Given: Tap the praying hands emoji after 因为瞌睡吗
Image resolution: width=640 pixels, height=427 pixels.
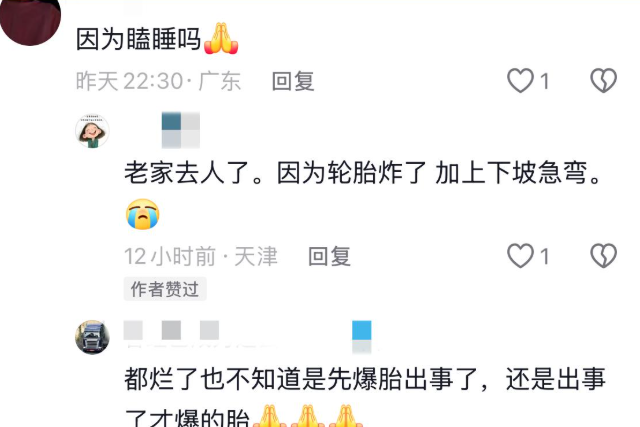Looking at the screenshot, I should [x=220, y=38].
